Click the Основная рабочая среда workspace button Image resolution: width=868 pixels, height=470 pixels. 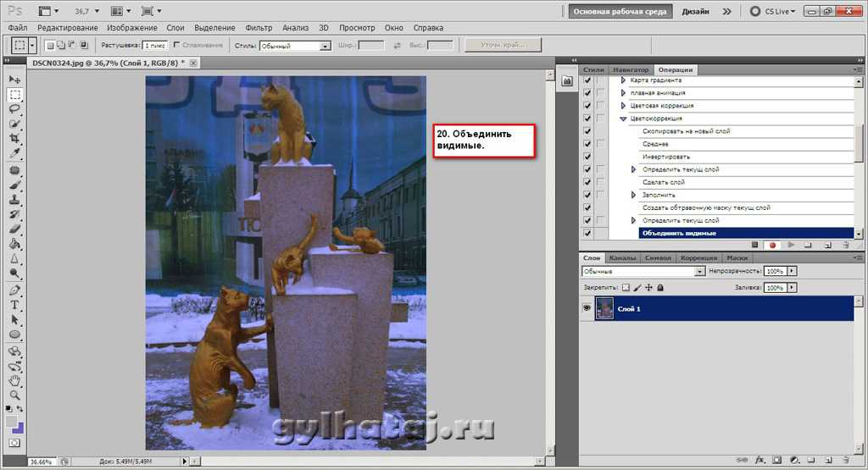pyautogui.click(x=621, y=11)
